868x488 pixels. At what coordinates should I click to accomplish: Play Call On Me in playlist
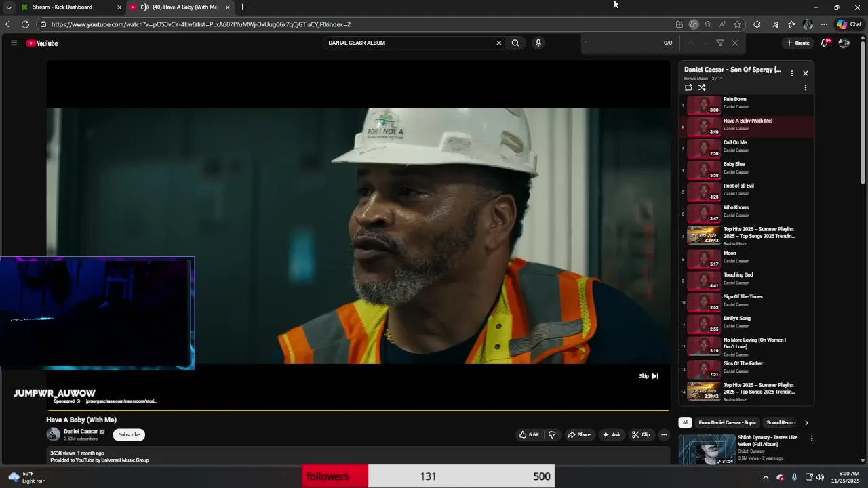point(747,148)
